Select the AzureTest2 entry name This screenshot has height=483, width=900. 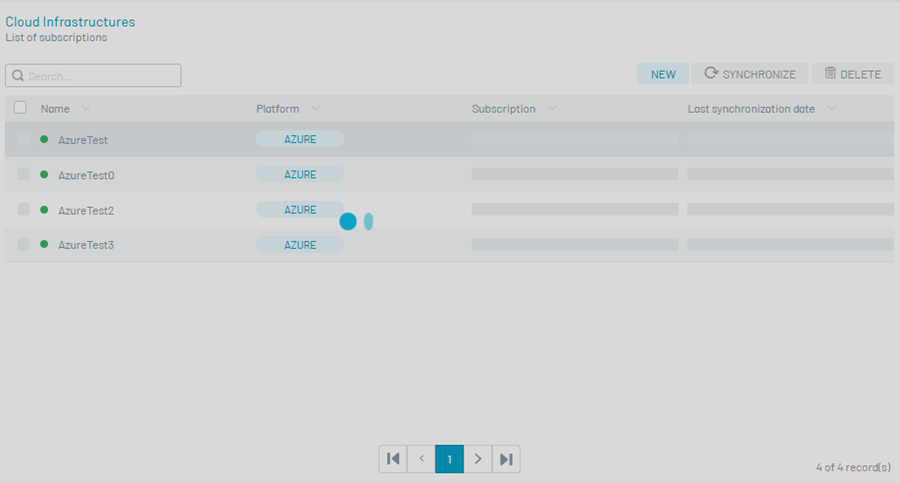coord(86,211)
